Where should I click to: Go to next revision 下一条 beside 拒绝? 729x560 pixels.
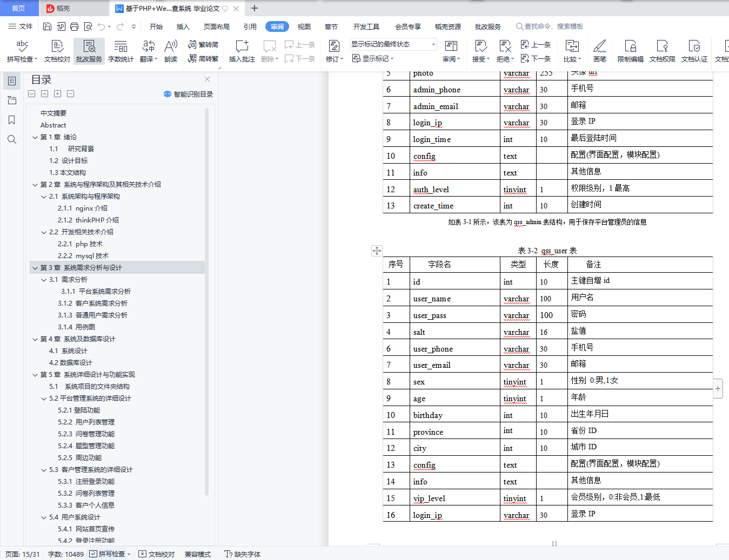pyautogui.click(x=536, y=59)
